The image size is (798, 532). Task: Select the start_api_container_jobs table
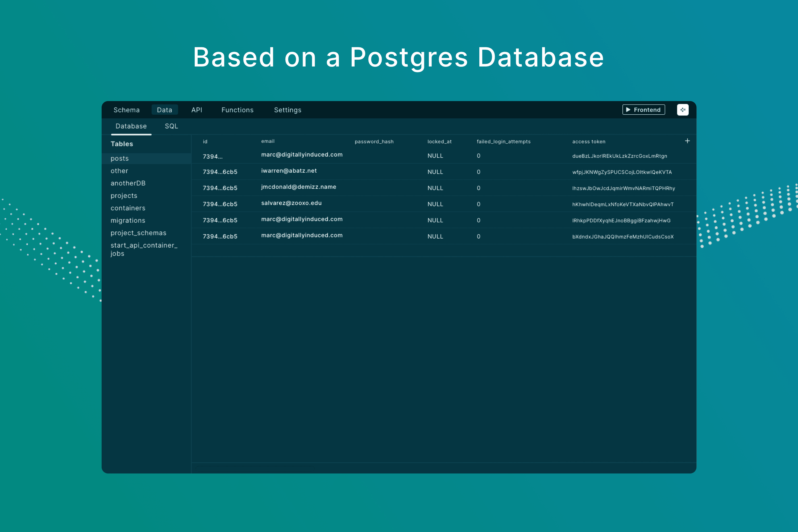pyautogui.click(x=144, y=249)
